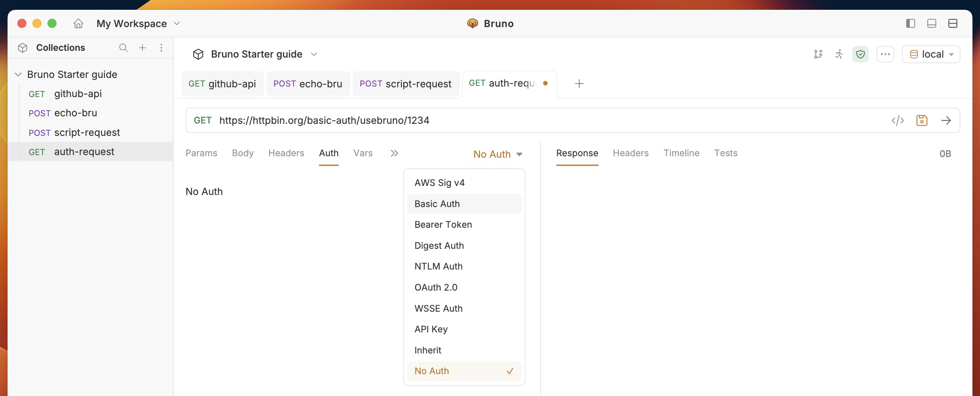Image resolution: width=980 pixels, height=396 pixels.
Task: Open the sidebar collections options menu
Action: coord(161,48)
